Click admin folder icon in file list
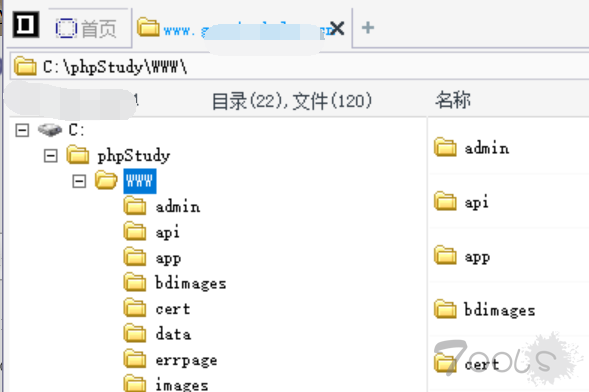Screen dimensions: 589x392 click(x=445, y=147)
